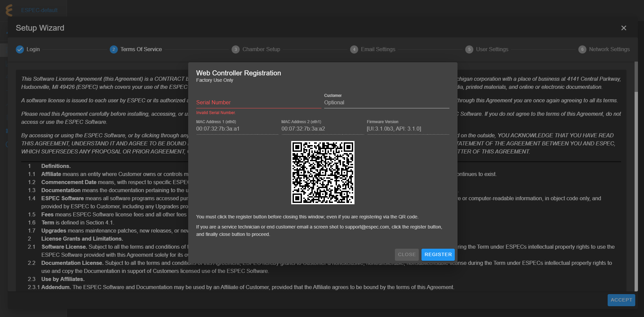The width and height of the screenshot is (644, 317).
Task: Select step 6 Network Settings circle
Action: pyautogui.click(x=582, y=49)
